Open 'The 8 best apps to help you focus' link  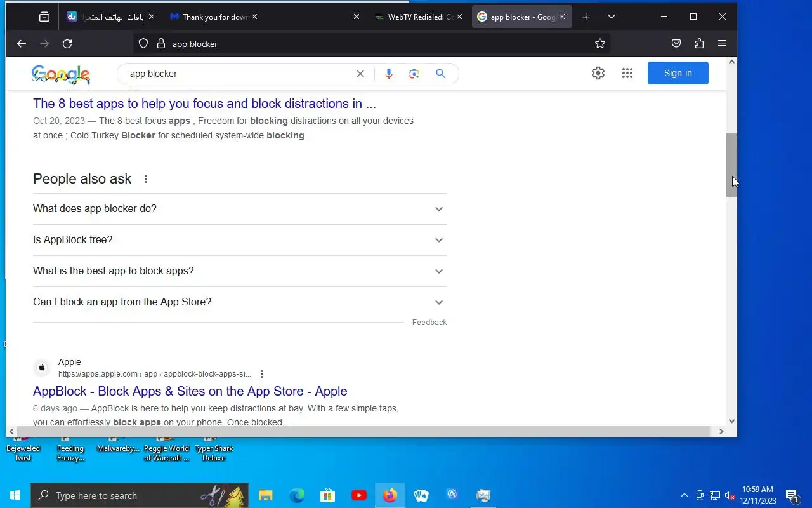click(x=204, y=104)
